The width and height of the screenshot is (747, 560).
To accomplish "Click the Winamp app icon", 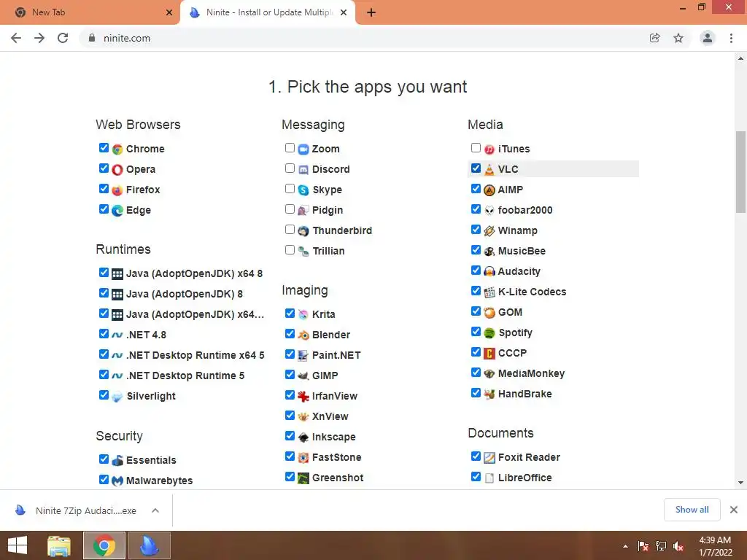I will coord(489,231).
